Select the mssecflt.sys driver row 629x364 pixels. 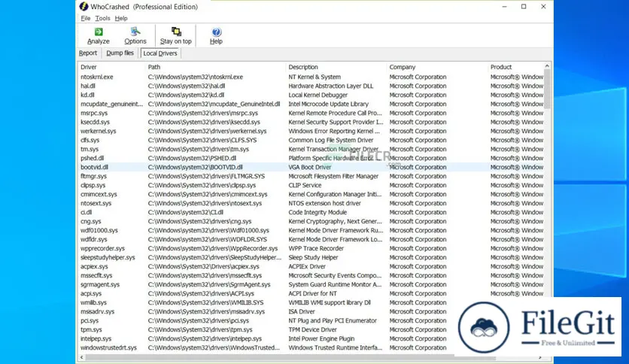coord(311,275)
